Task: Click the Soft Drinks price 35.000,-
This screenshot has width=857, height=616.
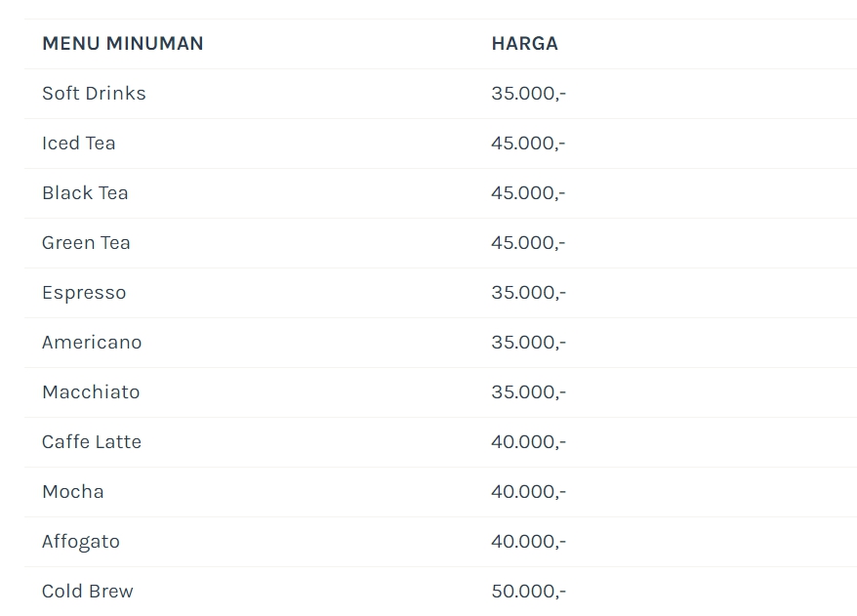Action: tap(528, 94)
